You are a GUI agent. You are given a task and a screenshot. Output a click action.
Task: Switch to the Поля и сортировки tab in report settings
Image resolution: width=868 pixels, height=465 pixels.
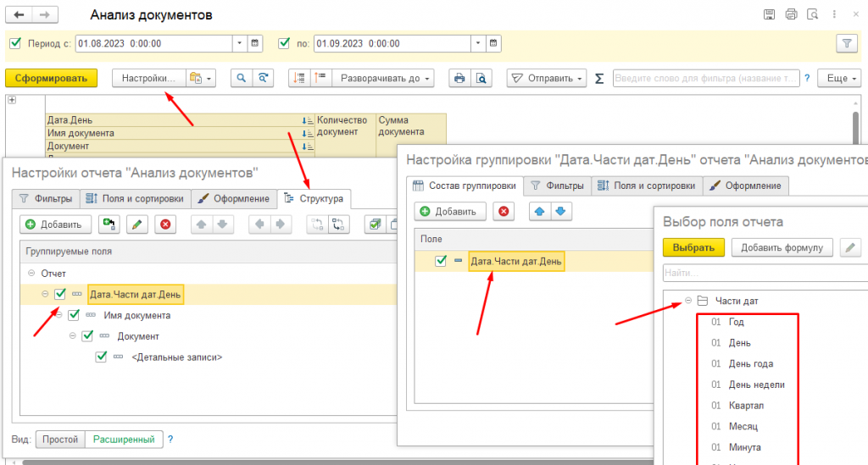point(135,199)
